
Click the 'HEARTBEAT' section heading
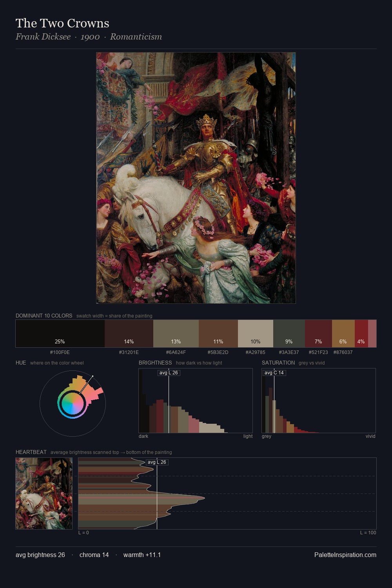click(x=31, y=452)
